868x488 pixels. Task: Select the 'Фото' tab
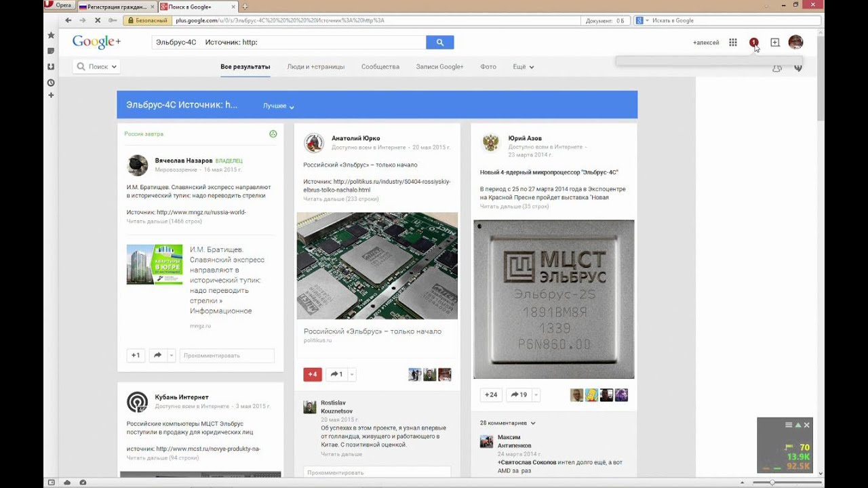point(488,66)
